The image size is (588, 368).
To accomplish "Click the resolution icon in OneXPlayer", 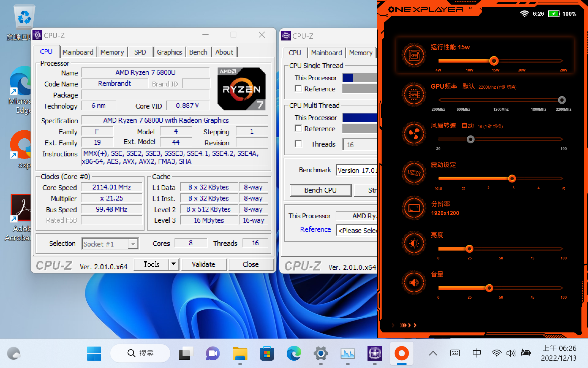I will pyautogui.click(x=414, y=209).
